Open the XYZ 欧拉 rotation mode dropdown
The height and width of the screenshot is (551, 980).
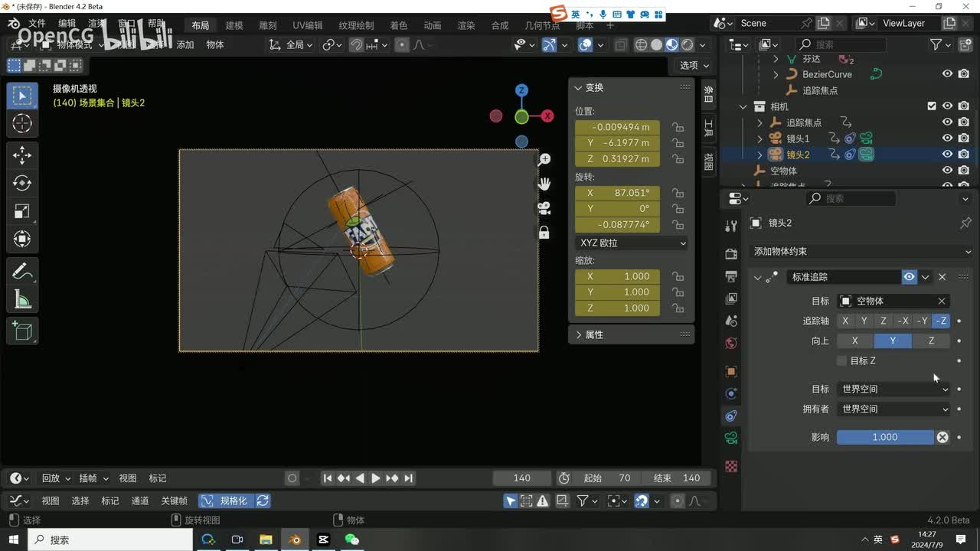pyautogui.click(x=632, y=243)
